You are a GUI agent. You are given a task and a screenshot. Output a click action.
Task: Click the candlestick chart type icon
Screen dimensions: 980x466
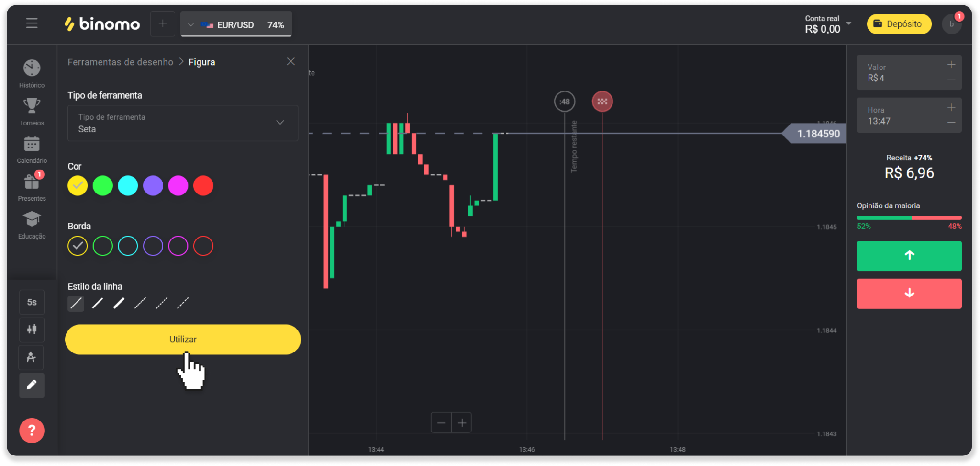(x=32, y=330)
